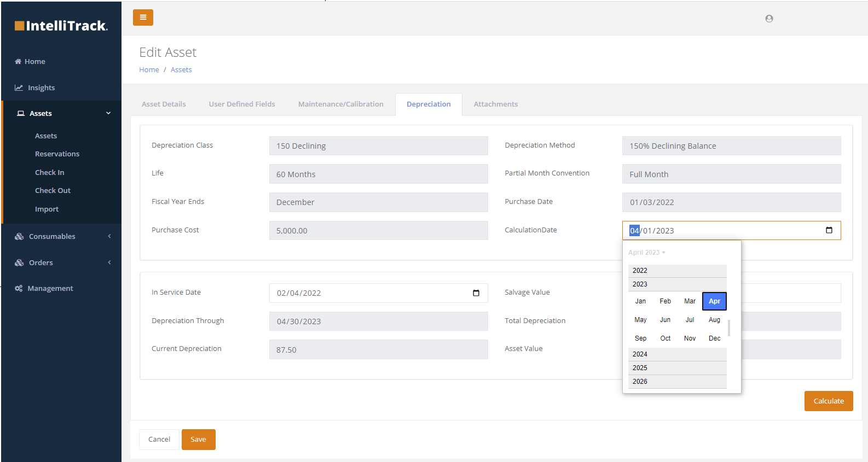868x462 pixels.
Task: Click the Calculate button
Action: click(x=829, y=401)
